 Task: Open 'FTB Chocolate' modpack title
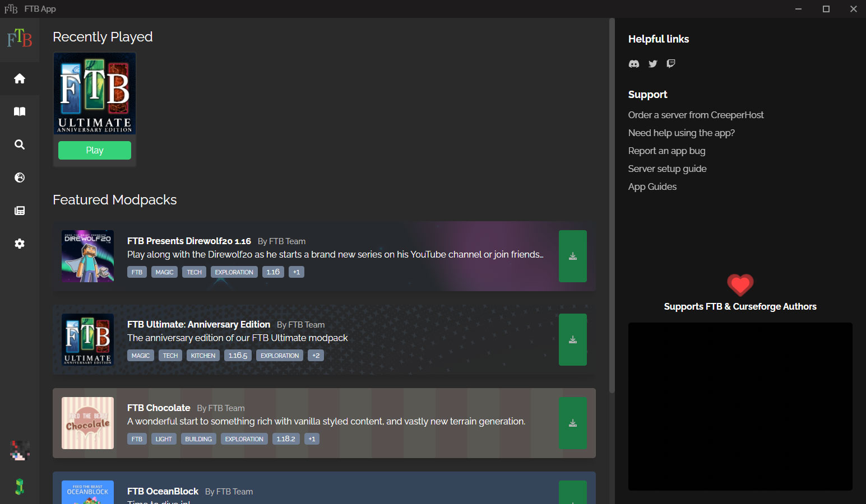(159, 408)
